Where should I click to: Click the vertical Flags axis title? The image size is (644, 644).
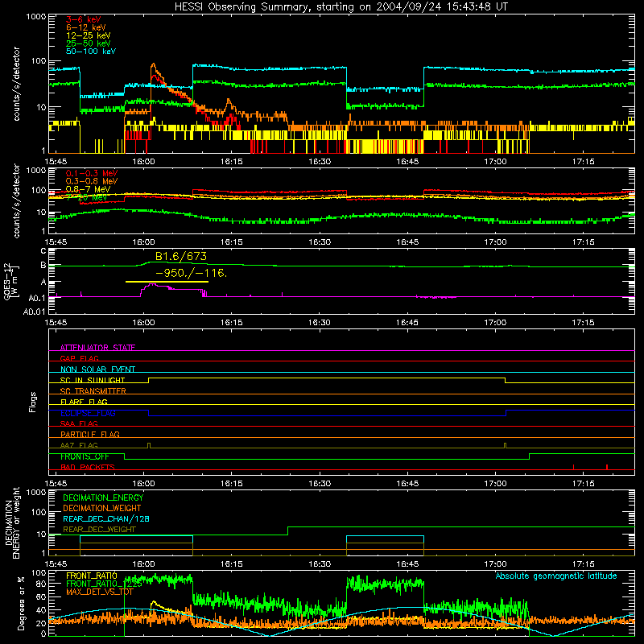tap(32, 402)
